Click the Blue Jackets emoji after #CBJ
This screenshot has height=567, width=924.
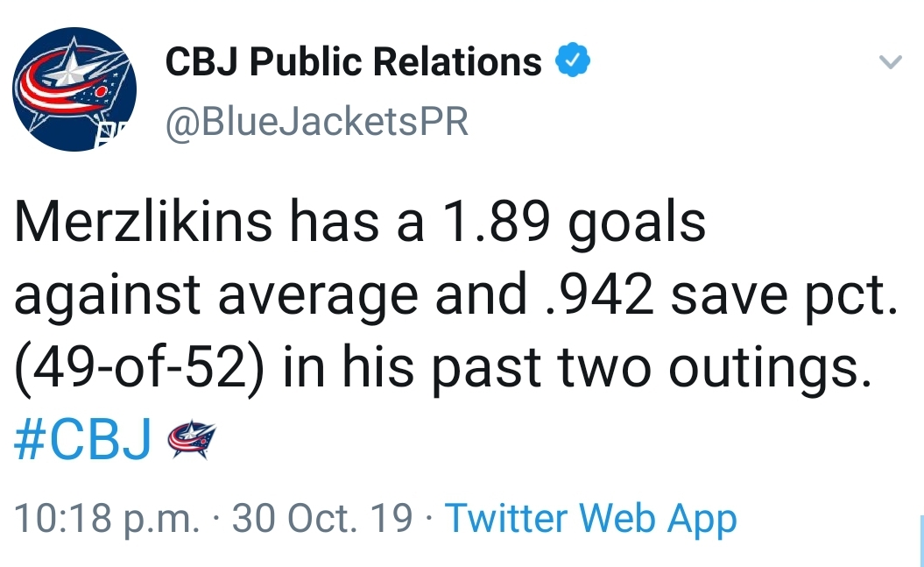coord(191,439)
